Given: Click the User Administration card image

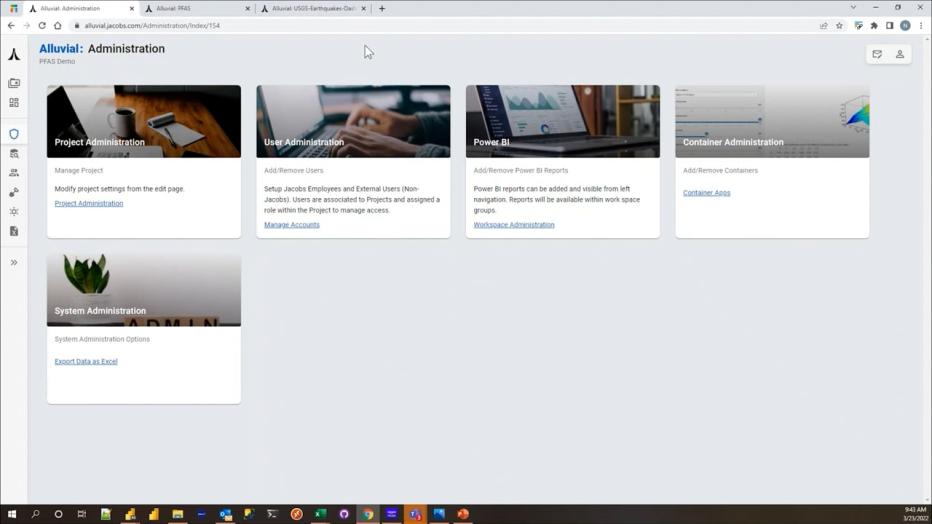Looking at the screenshot, I should click(x=353, y=121).
